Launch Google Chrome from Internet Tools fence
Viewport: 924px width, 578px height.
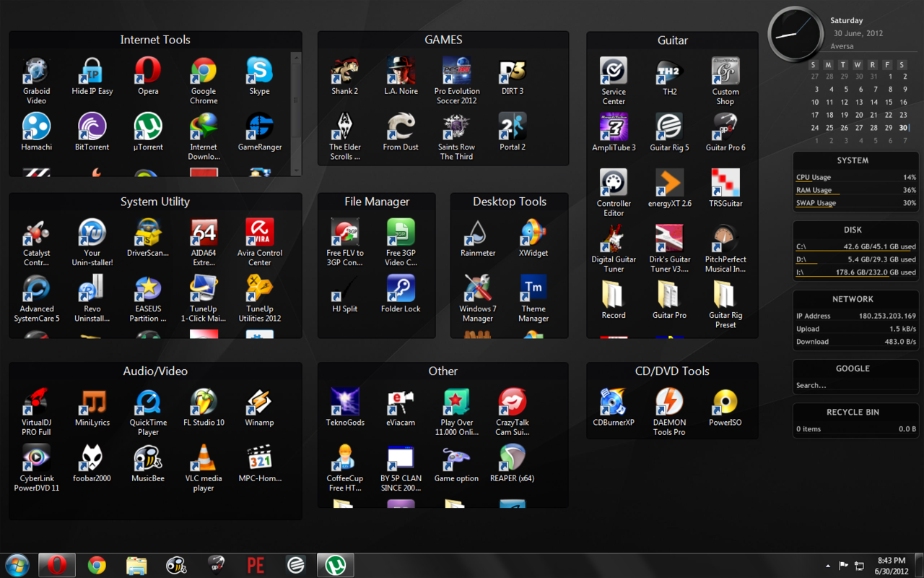point(204,81)
